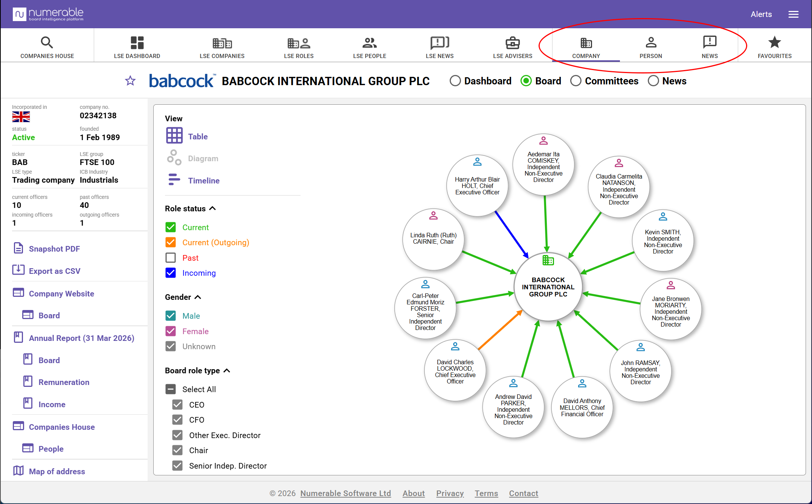Click the Remuneration bookmark icon
812x504 pixels.
[28, 381]
